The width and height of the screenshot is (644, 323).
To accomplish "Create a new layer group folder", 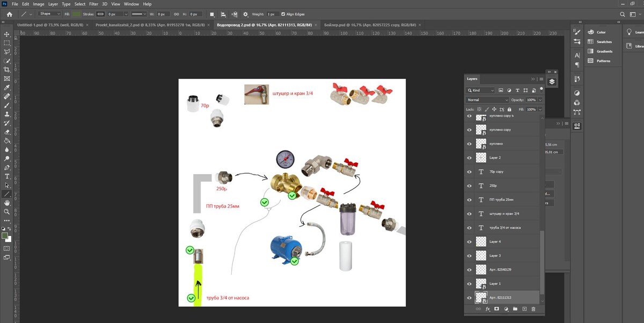I will coord(515,309).
